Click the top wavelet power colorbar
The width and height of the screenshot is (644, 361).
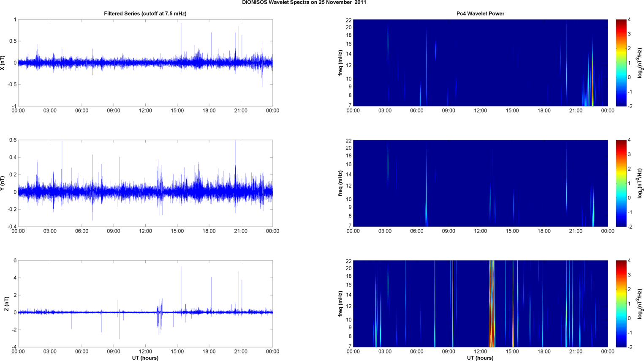[x=621, y=63]
